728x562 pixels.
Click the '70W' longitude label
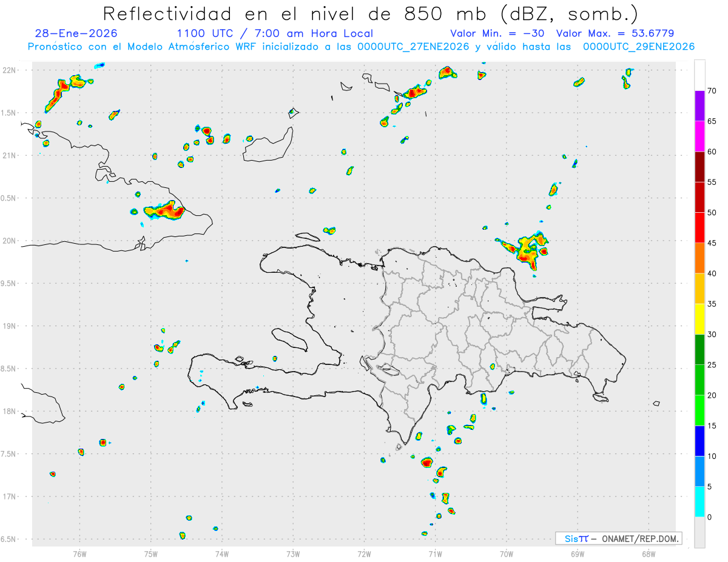tap(507, 554)
